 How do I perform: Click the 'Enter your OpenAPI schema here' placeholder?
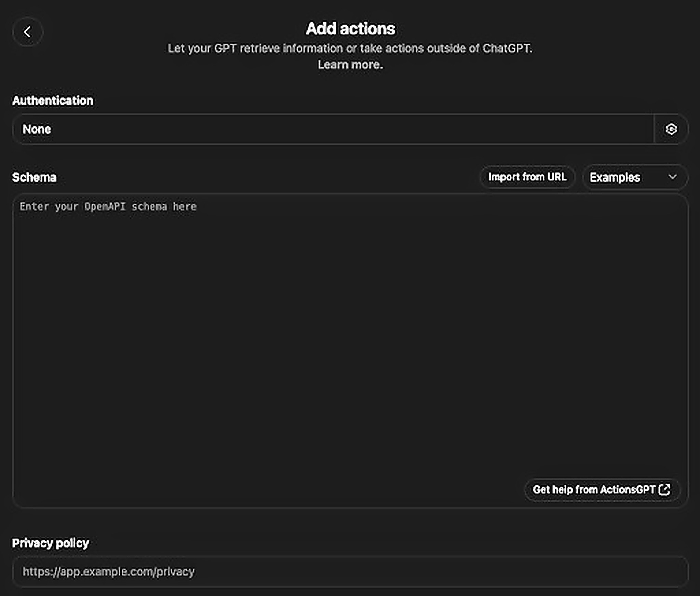pyautogui.click(x=108, y=206)
